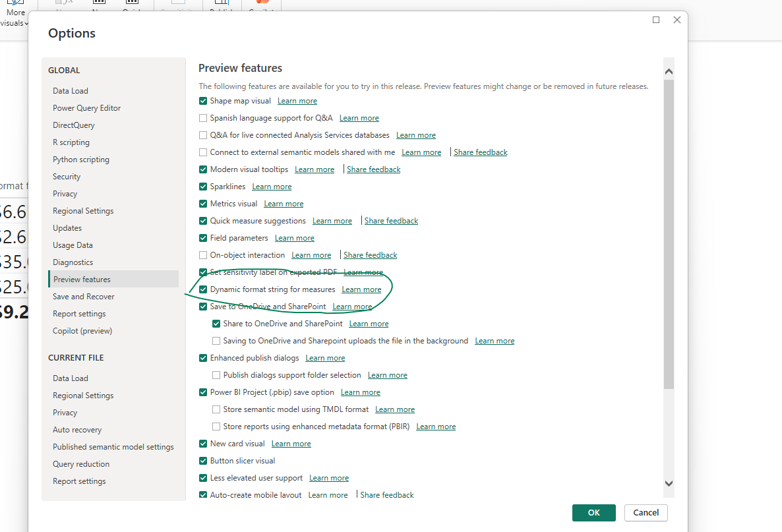Viewport: 782px width, 532px height.
Task: Open Copilot (preview) settings
Action: tap(82, 331)
